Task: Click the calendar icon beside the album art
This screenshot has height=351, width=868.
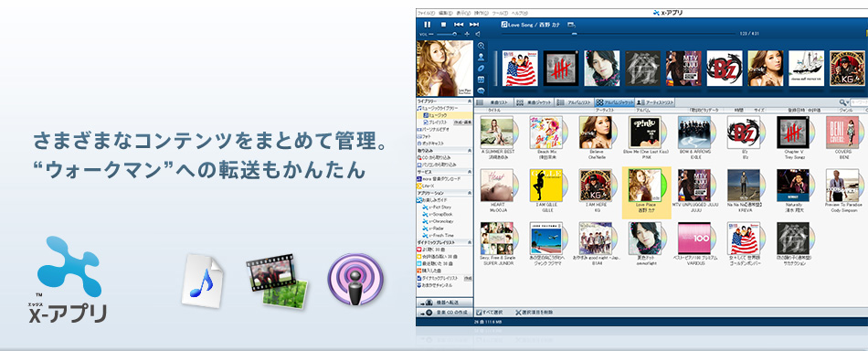Action: 481,80
